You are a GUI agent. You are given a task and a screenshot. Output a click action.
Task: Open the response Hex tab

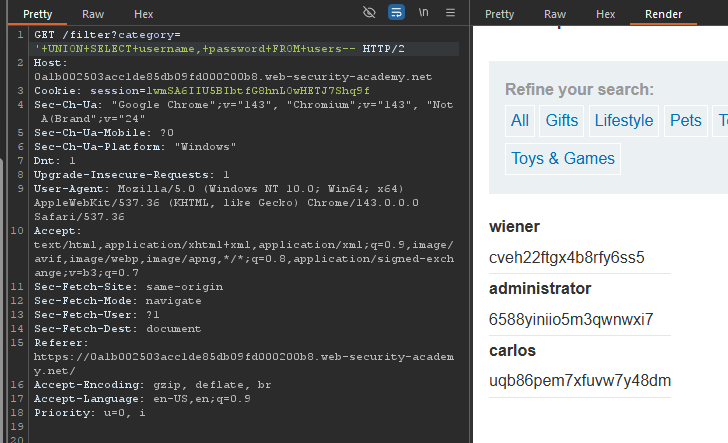605,14
